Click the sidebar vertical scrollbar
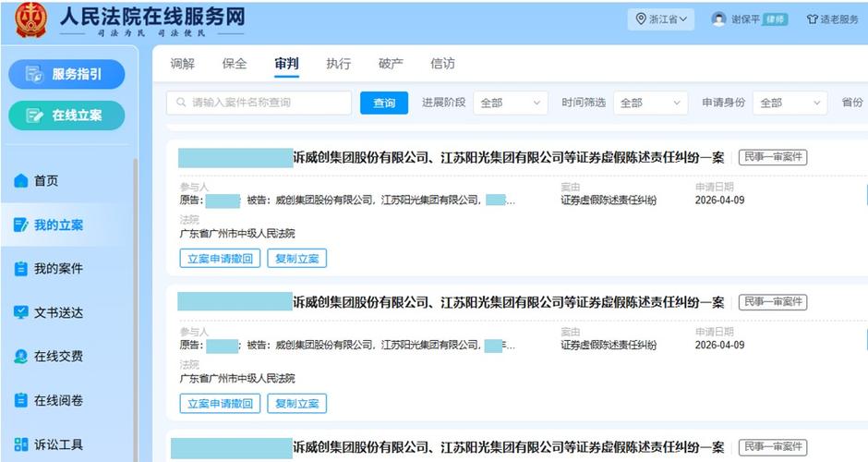The width and height of the screenshot is (868, 462). click(x=135, y=310)
